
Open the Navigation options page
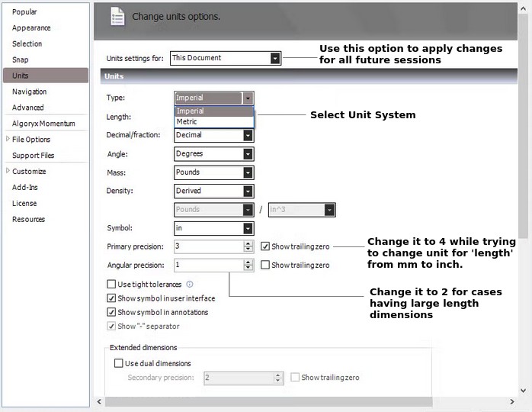coord(29,92)
